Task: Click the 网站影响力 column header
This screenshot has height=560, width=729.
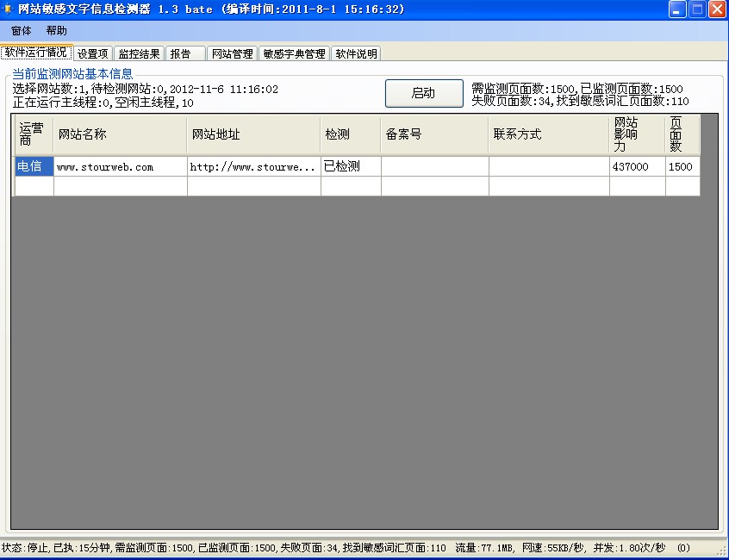Action: [637, 134]
